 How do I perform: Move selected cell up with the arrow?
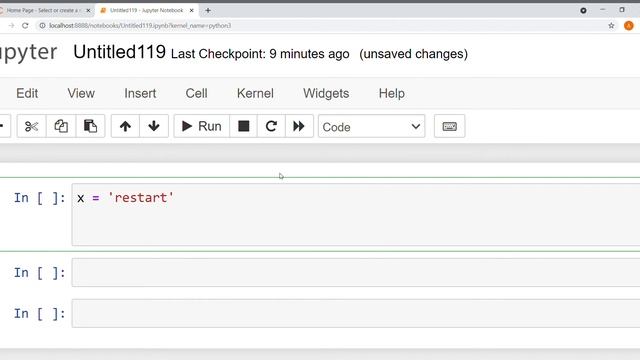coord(125,126)
